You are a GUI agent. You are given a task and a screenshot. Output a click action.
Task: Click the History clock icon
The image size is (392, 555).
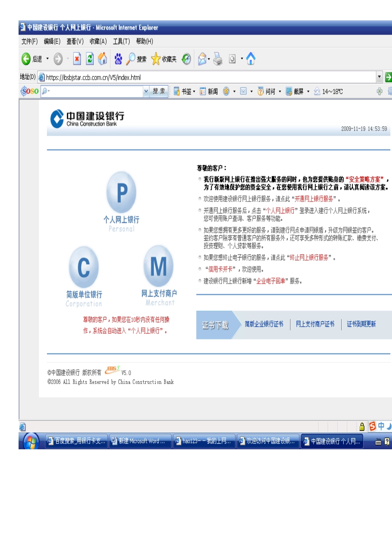point(187,59)
